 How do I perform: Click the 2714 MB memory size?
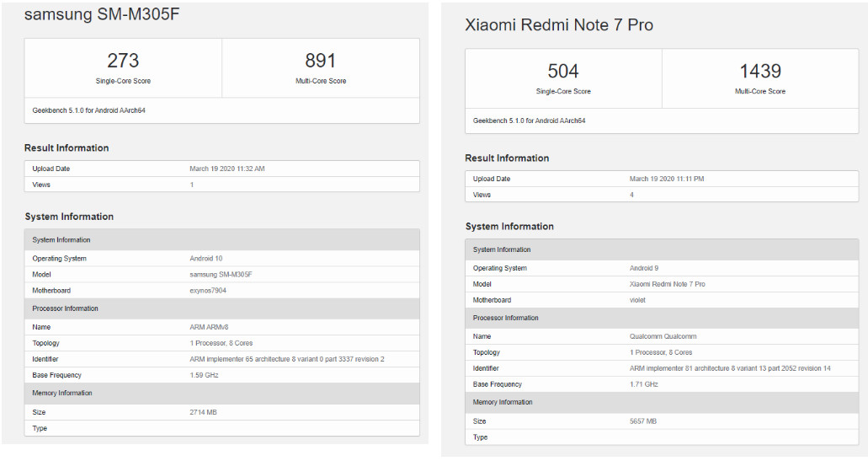(204, 412)
